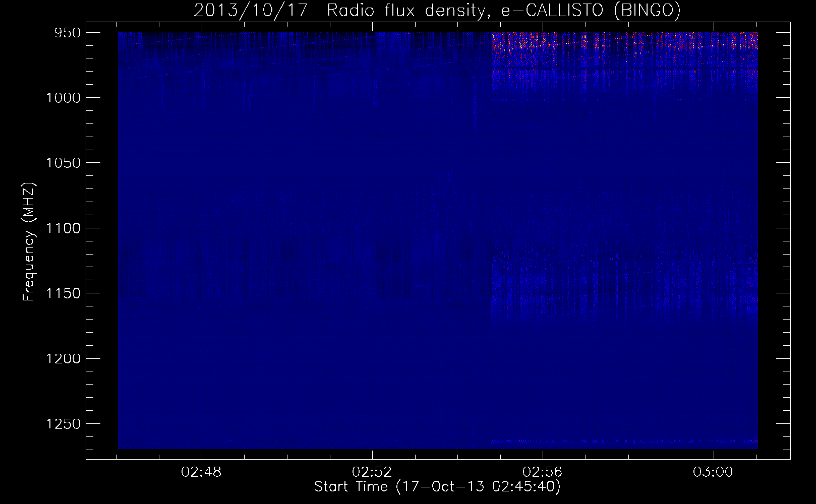Click the "Start Time (17-Oct-13 02:45:40)" label

click(437, 487)
